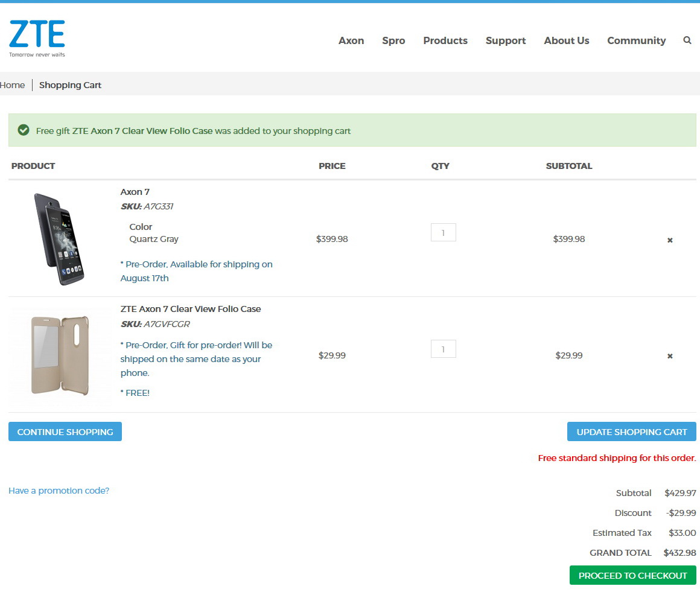Open the Folio Case product image
The image size is (700, 592).
60,355
